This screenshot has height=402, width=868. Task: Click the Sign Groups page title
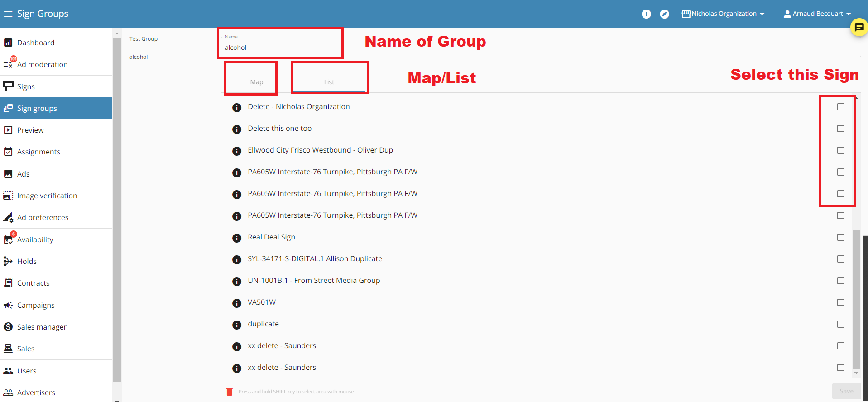[x=43, y=14]
